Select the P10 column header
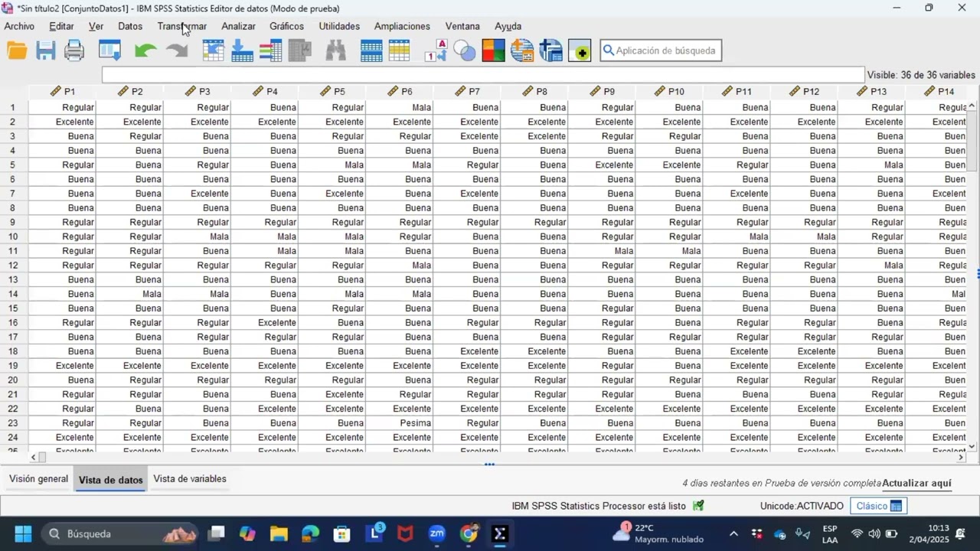 point(669,91)
